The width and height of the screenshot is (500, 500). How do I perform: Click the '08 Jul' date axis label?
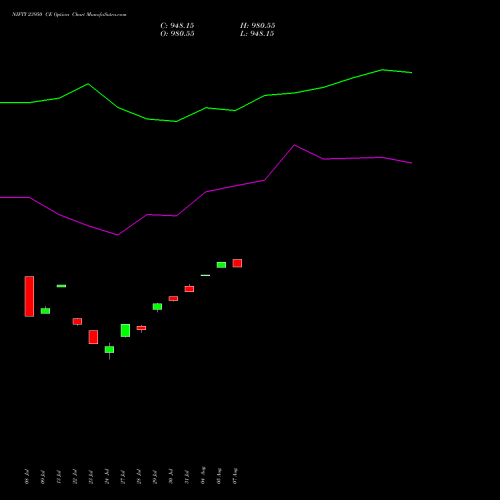(27, 477)
